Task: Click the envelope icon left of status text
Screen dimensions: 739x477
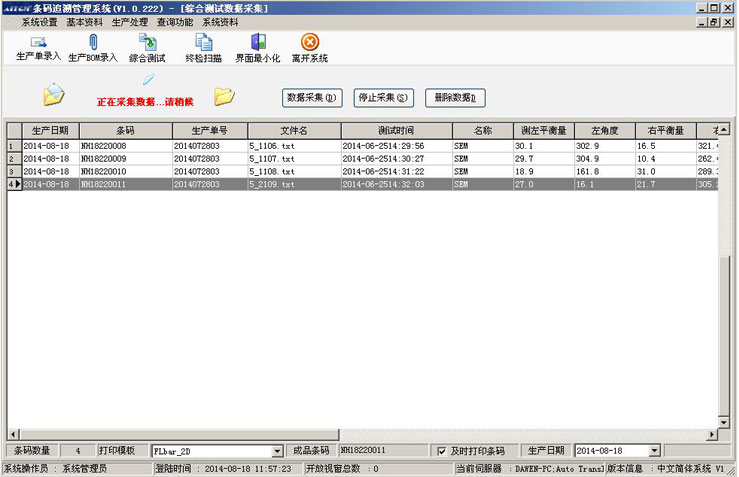Action: tap(53, 97)
